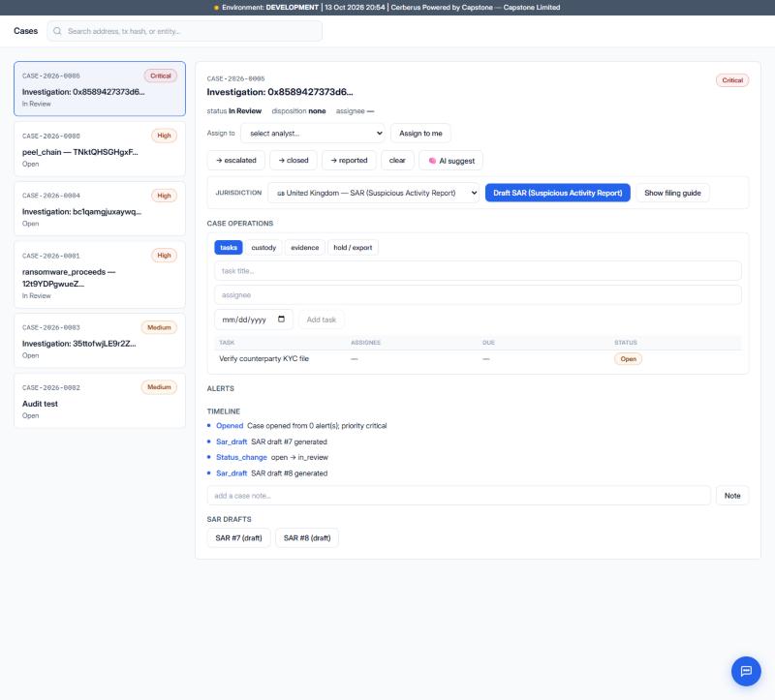Open the select analyst dropdown
Screen dimensions: 775x700
[313, 134]
